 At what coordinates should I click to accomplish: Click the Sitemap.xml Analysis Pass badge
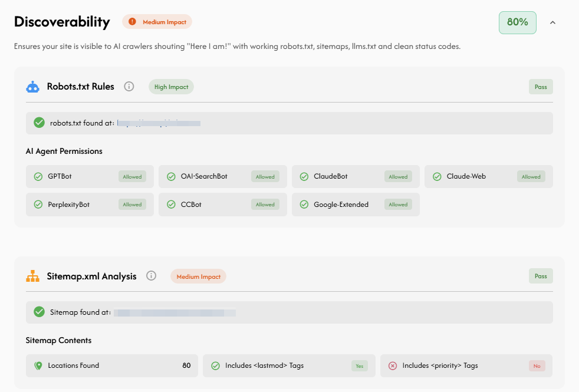click(540, 276)
